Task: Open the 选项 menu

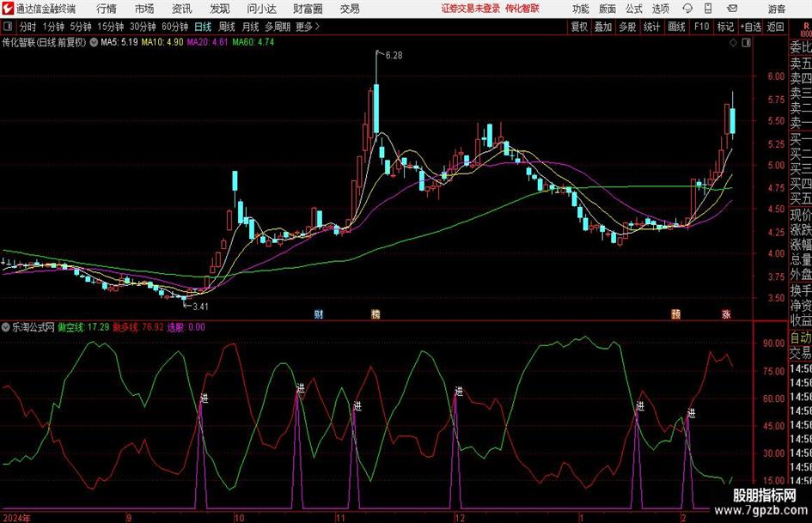Action: 660,9
